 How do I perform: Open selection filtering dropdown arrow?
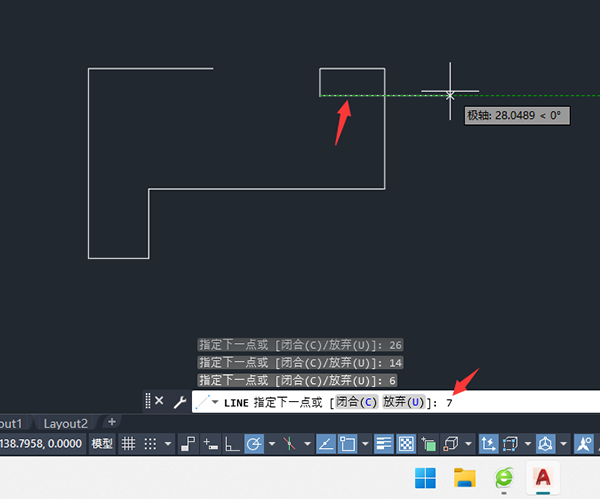(x=528, y=444)
